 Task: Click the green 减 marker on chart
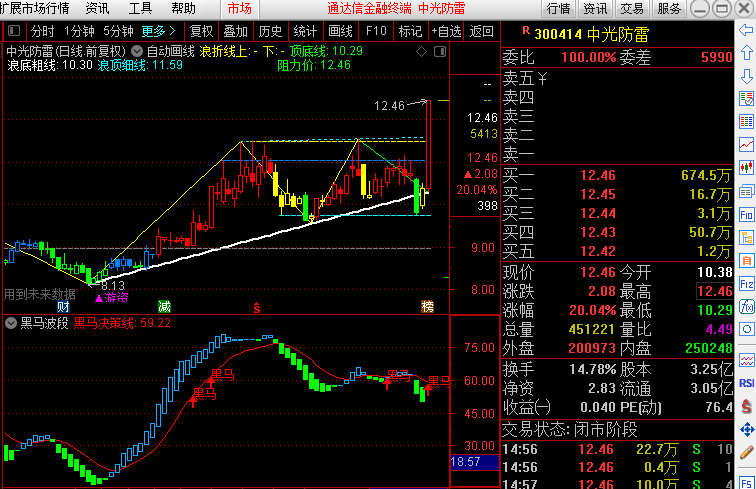coord(164,307)
